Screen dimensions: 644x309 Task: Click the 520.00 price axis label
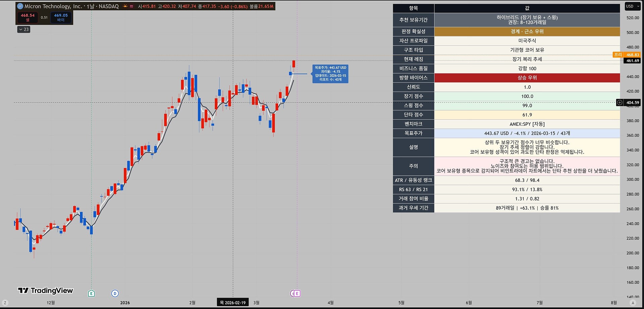[633, 18]
